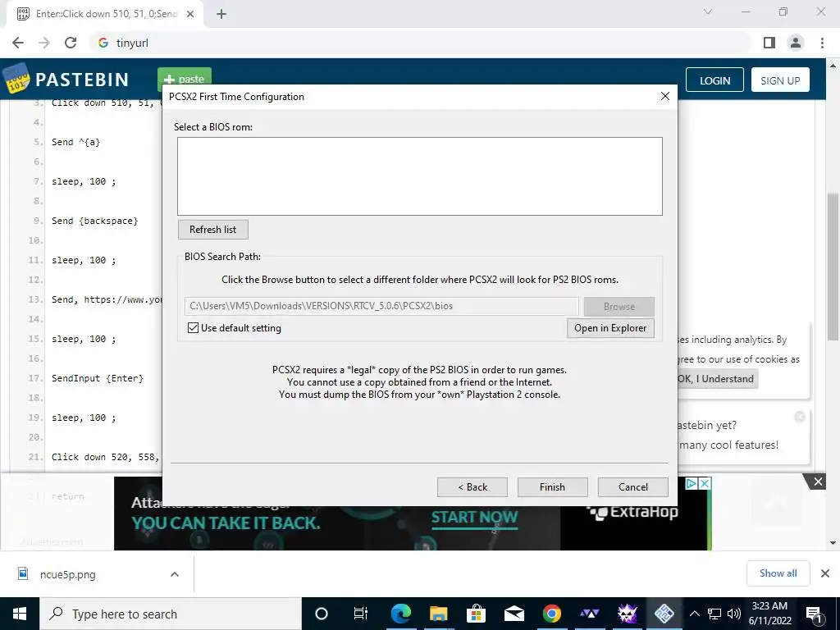Open the clock showing 3:23 AM

point(769,614)
